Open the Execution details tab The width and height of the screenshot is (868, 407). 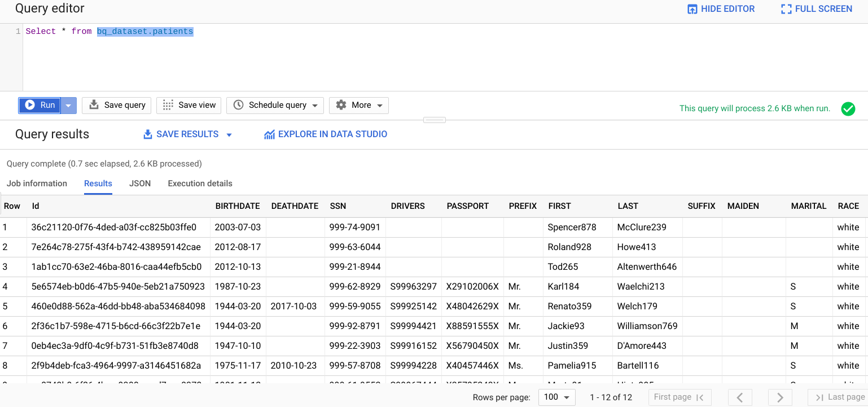200,183
